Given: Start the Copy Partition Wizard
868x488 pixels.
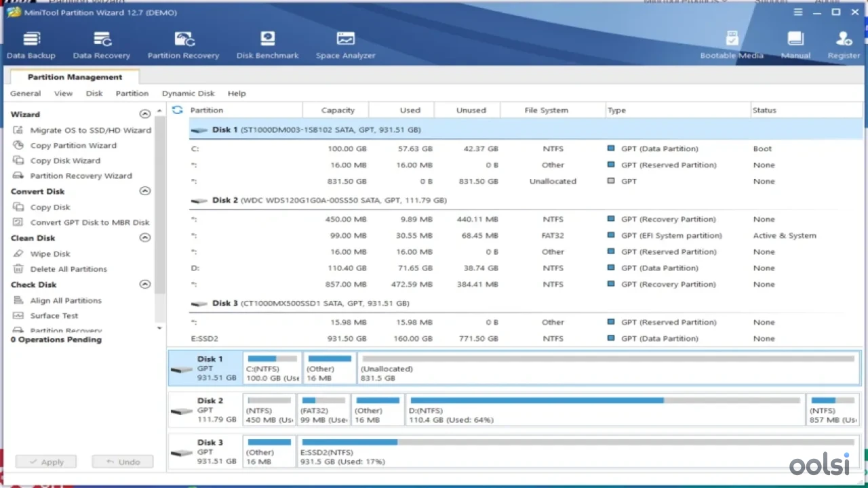Looking at the screenshot, I should [x=65, y=145].
